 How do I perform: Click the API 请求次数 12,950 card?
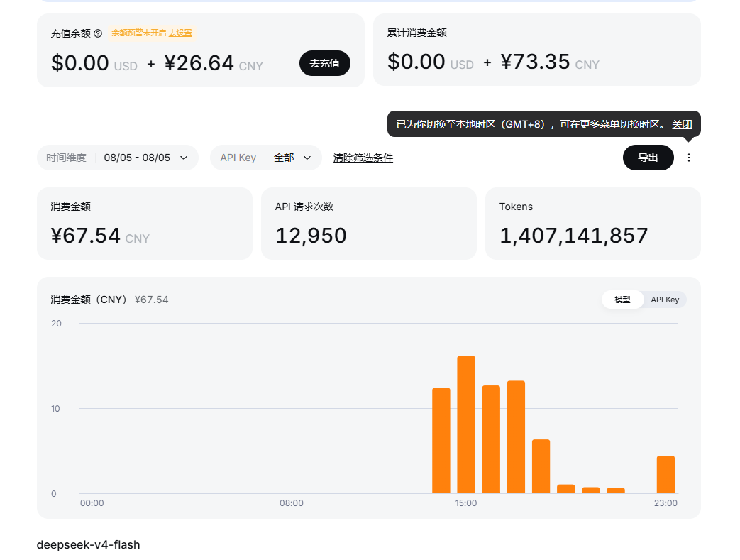coord(369,224)
